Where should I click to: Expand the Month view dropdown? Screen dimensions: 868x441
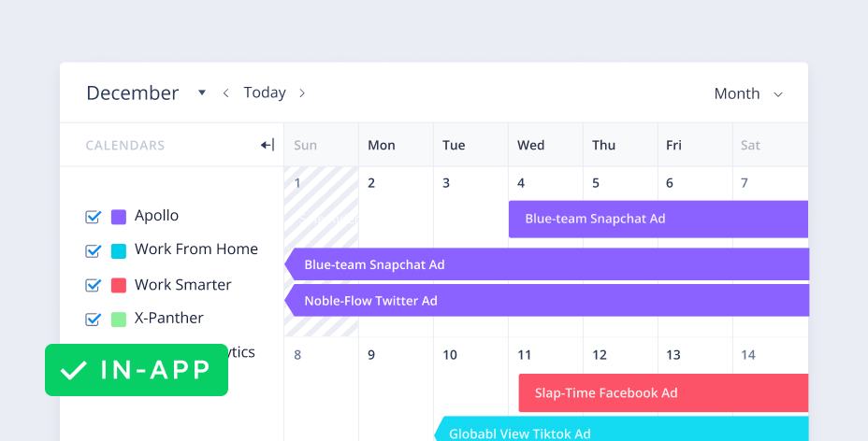[748, 93]
